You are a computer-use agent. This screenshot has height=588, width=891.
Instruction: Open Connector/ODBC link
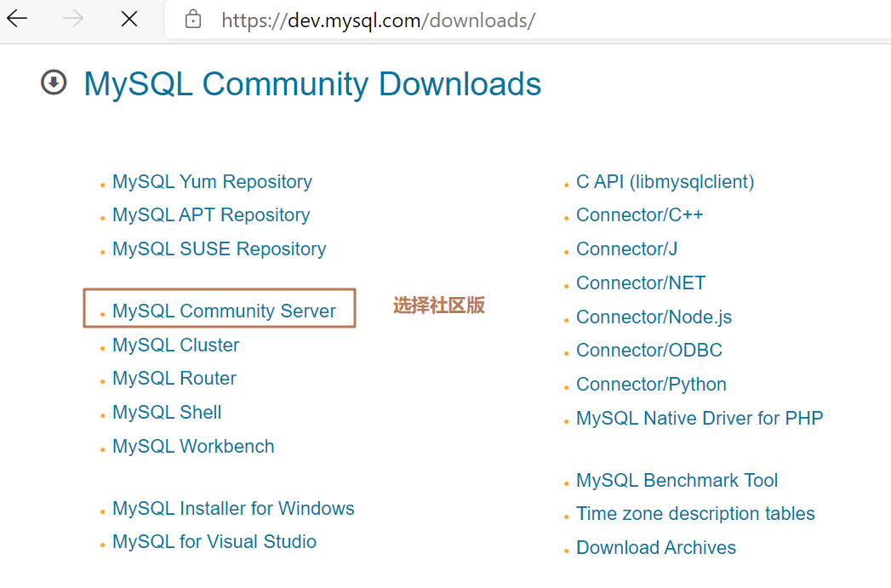(x=649, y=350)
